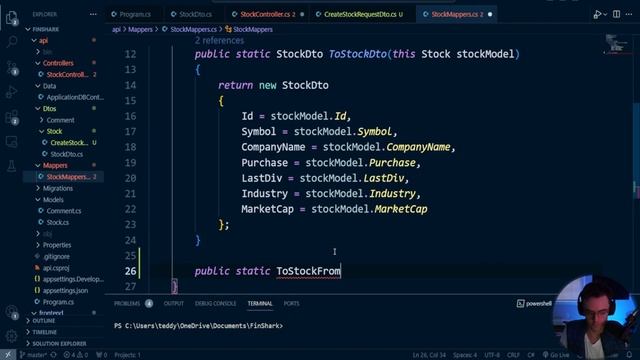Select the StockMappers.cs editor tab

click(x=457, y=14)
